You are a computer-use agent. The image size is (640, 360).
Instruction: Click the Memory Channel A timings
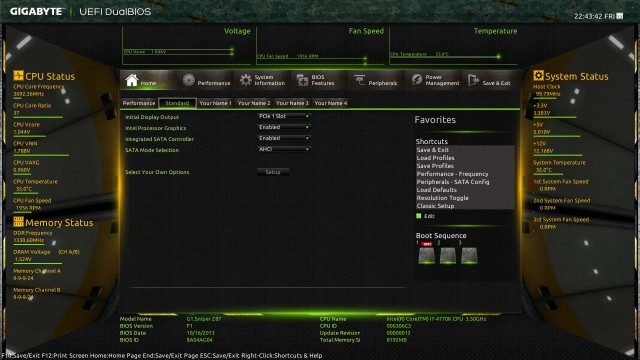click(x=23, y=278)
